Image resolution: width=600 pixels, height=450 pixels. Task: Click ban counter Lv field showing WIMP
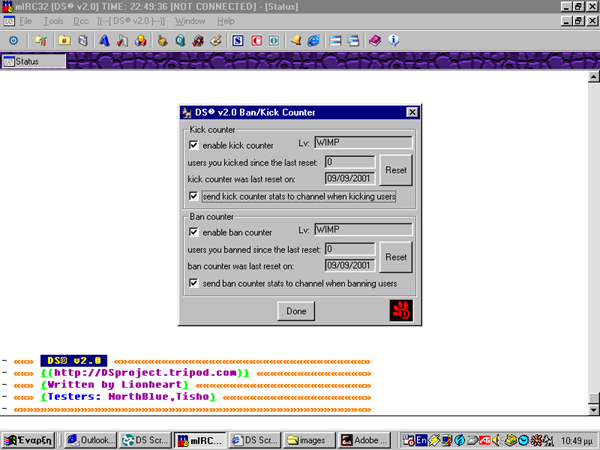pos(364,230)
